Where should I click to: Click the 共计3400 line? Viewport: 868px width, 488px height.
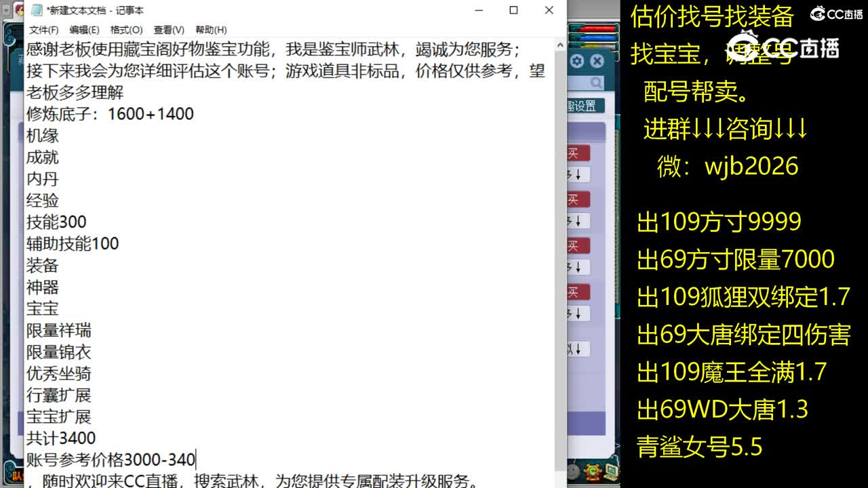(61, 438)
